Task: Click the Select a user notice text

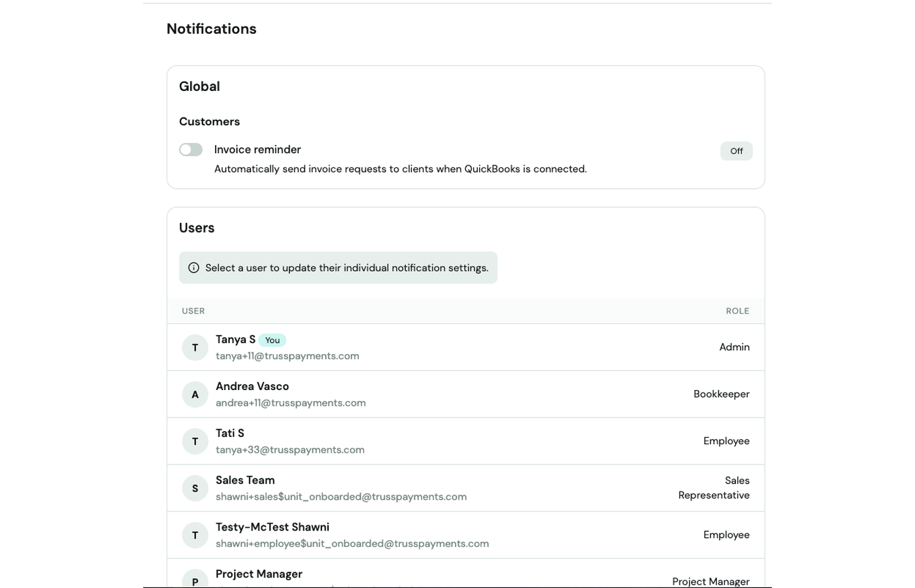Action: tap(347, 268)
